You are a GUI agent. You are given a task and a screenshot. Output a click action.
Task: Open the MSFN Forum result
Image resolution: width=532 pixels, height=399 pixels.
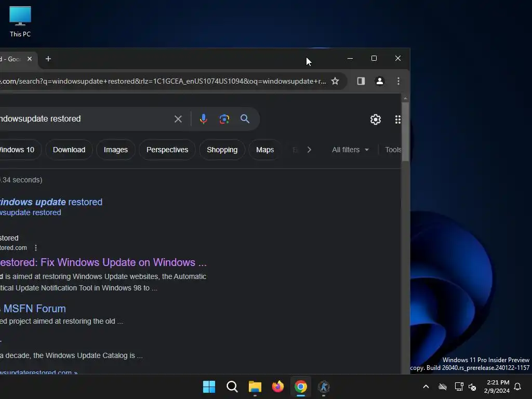coord(33,309)
